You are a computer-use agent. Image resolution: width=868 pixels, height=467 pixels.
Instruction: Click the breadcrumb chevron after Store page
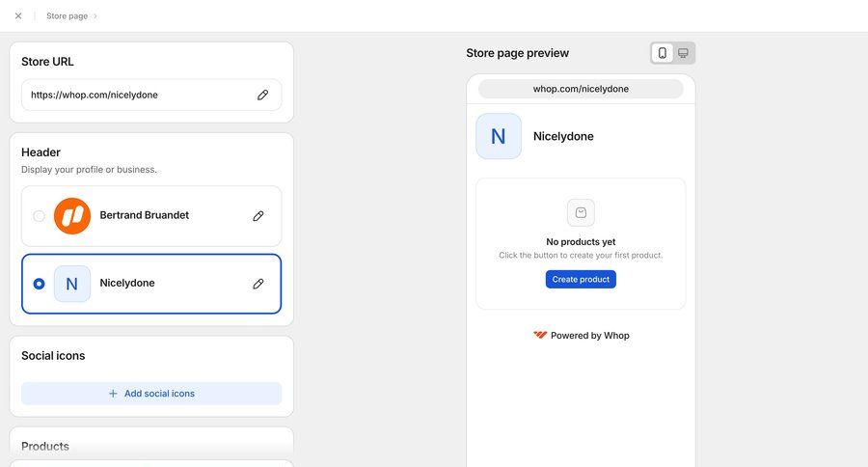click(x=95, y=15)
